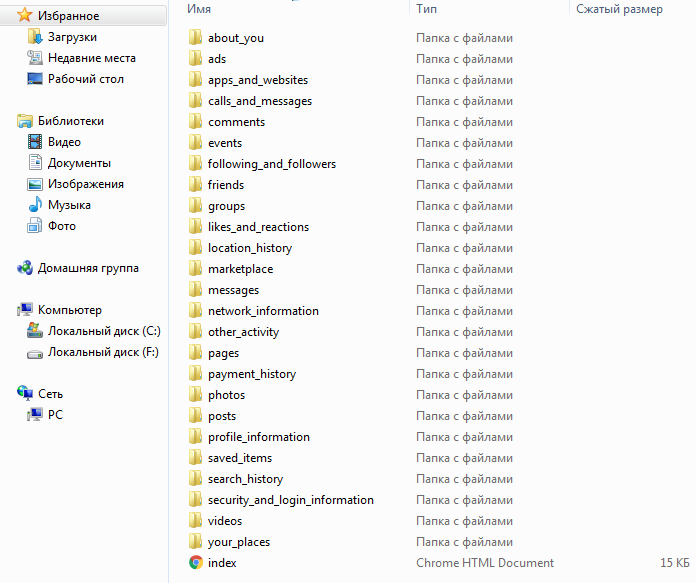Viewport: 696px width, 583px height.
Task: Open Загрузки in the navigation pane
Action: tap(72, 37)
